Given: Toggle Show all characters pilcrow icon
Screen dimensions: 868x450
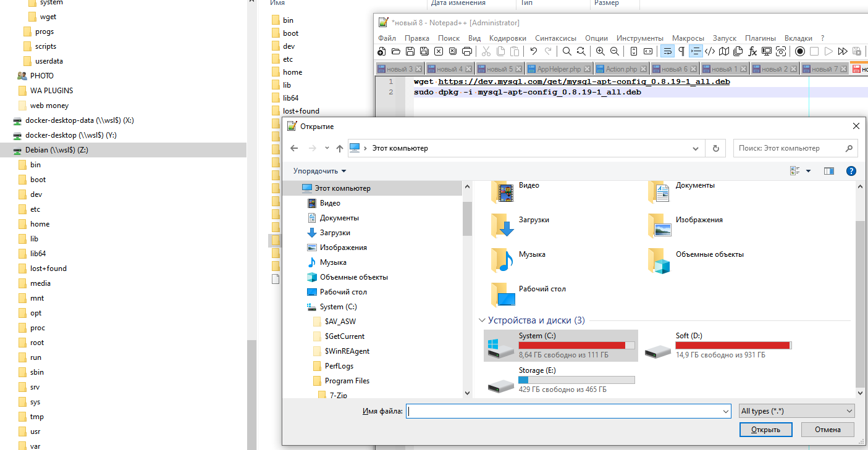Looking at the screenshot, I should coord(681,51).
